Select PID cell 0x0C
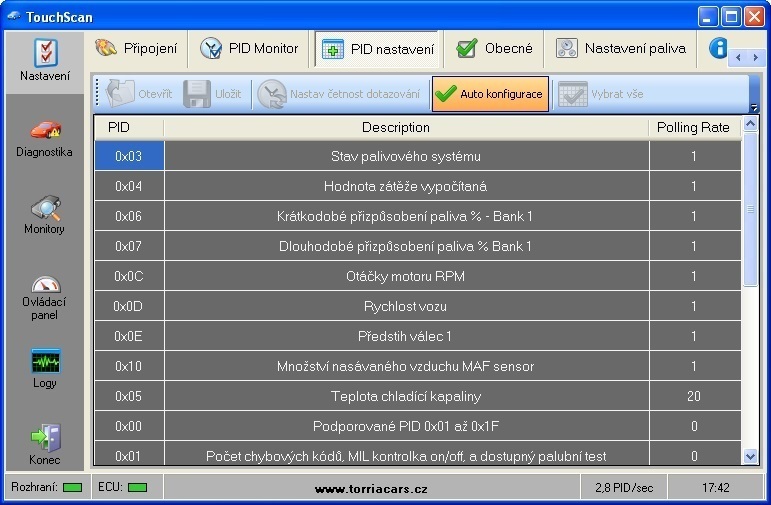Viewport: 771px width, 505px height. tap(129, 276)
